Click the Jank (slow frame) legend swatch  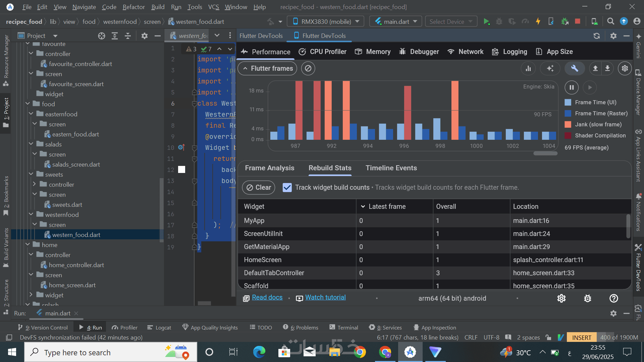pos(568,124)
